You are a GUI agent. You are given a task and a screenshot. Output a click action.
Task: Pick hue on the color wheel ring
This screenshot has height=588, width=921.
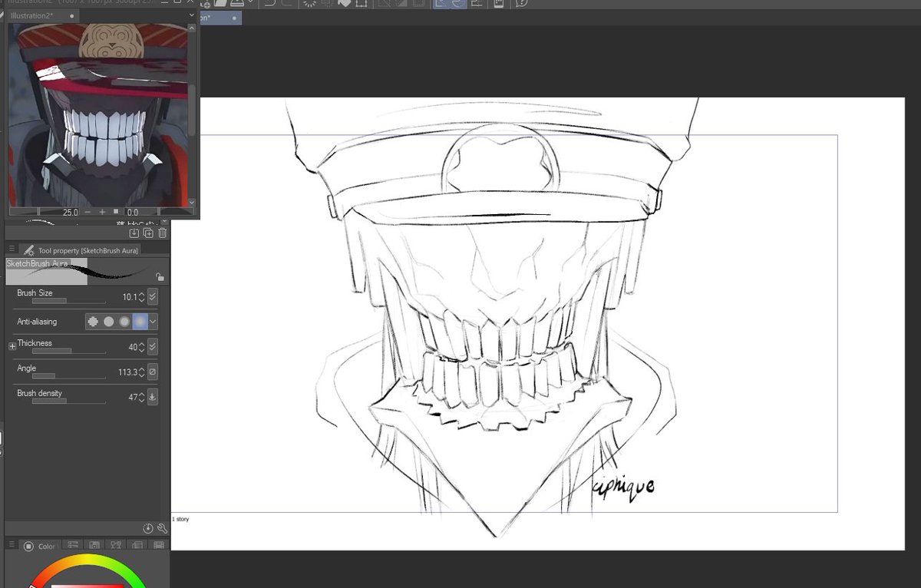(86, 558)
